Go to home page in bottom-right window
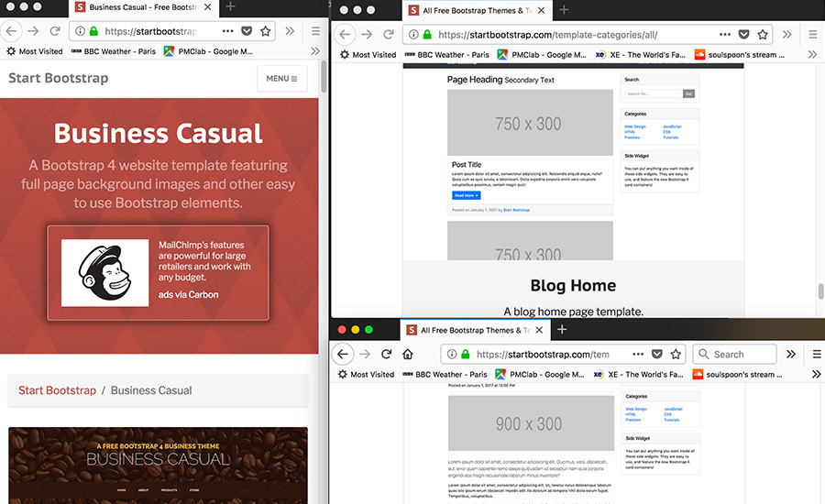Image resolution: width=825 pixels, height=504 pixels. (408, 354)
